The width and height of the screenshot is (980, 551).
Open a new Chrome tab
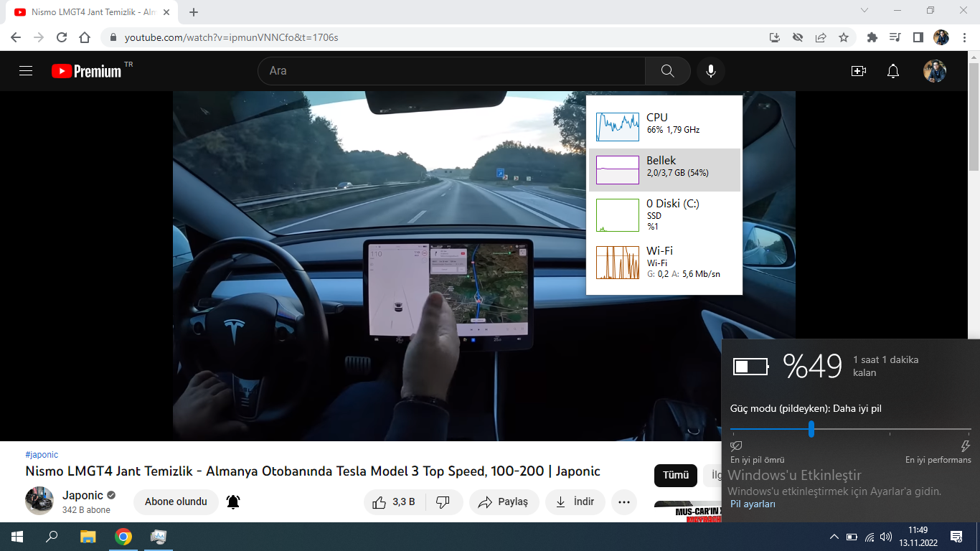tap(194, 12)
